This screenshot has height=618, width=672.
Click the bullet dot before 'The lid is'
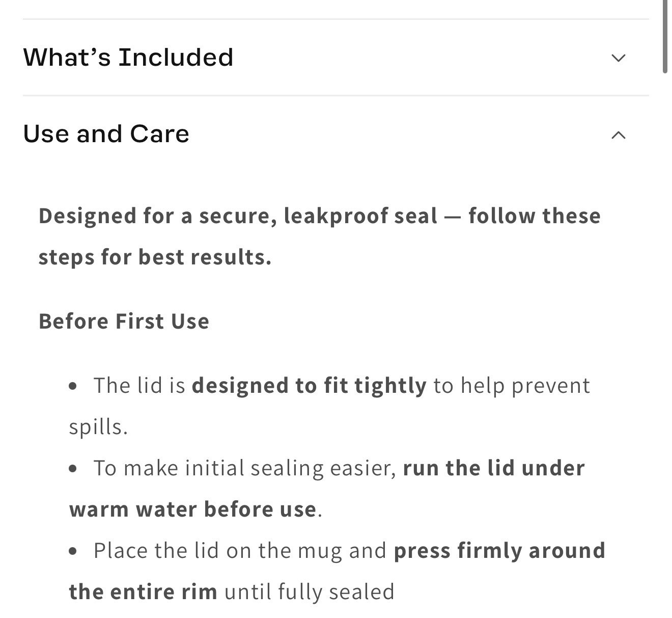click(x=73, y=387)
